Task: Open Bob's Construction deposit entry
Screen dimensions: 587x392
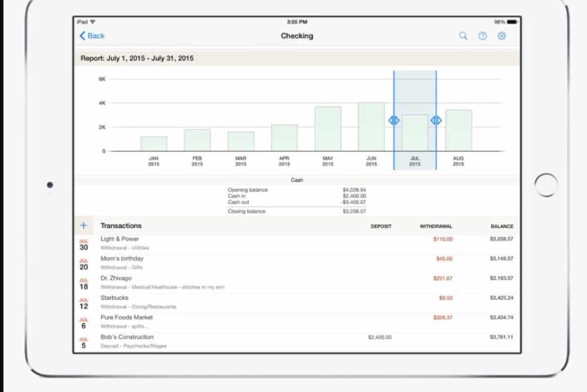Action: (293, 341)
